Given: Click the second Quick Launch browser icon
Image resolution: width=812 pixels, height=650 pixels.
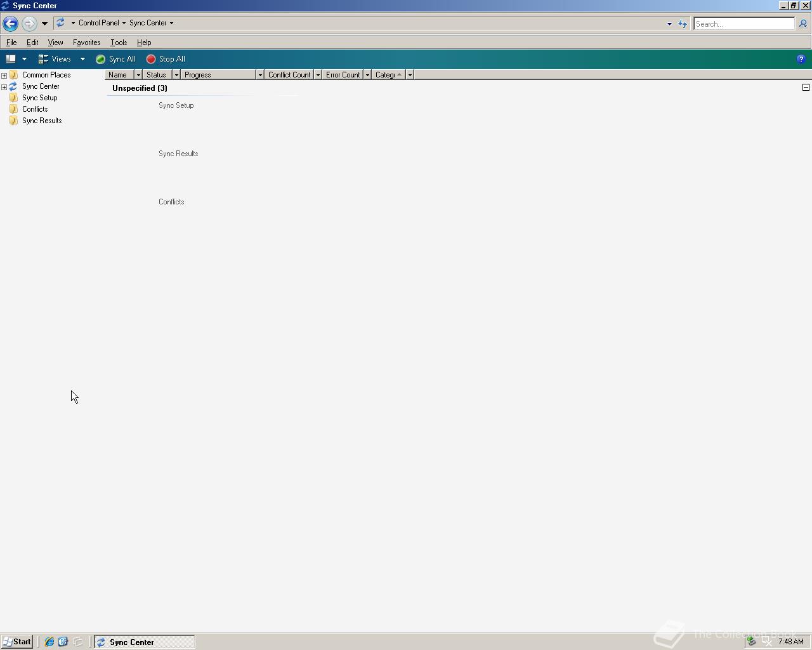Looking at the screenshot, I should [x=63, y=642].
